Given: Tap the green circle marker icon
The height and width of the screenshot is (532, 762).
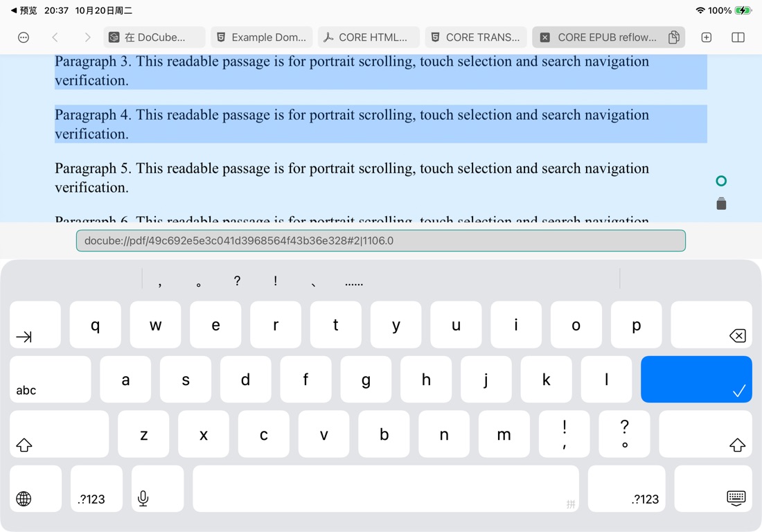Looking at the screenshot, I should [x=721, y=181].
